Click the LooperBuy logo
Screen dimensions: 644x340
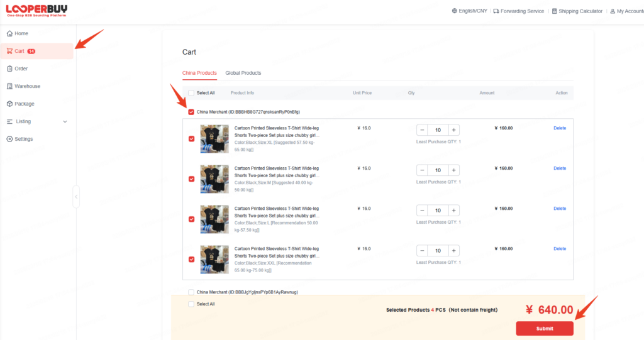pyautogui.click(x=36, y=11)
